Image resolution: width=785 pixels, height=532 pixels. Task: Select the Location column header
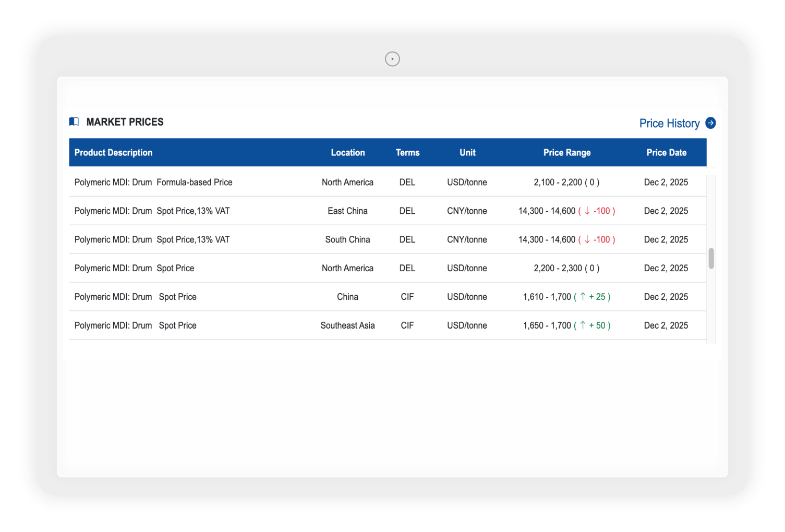[x=347, y=153]
